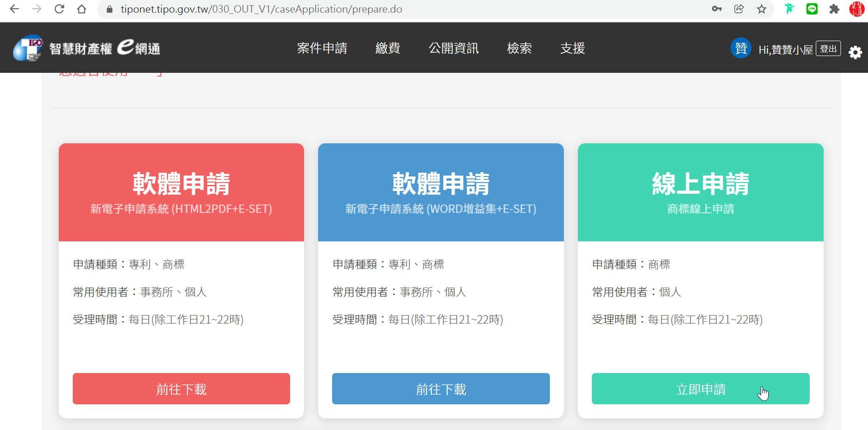Click the green 立即申請 button
The height and width of the screenshot is (430, 868).
point(701,388)
